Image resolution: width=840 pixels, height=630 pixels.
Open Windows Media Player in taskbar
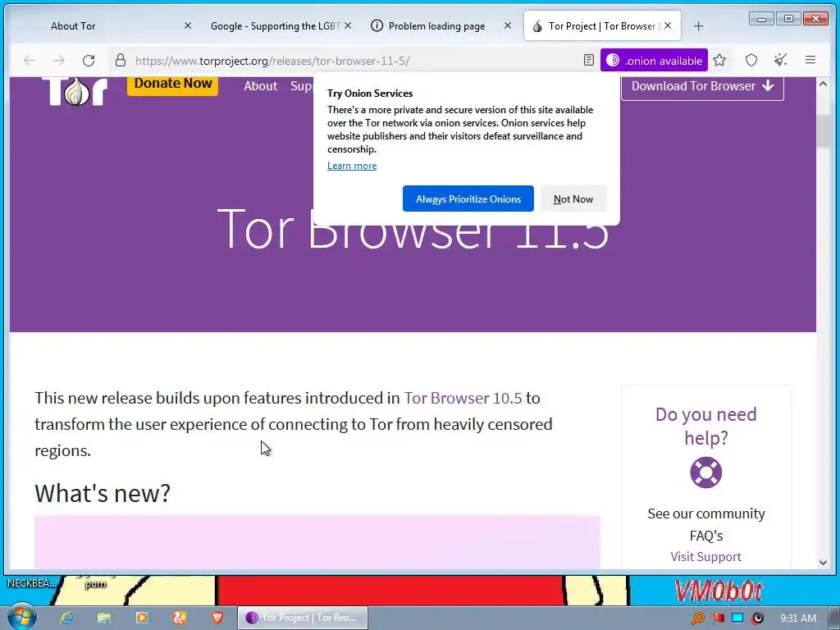pyautogui.click(x=142, y=618)
